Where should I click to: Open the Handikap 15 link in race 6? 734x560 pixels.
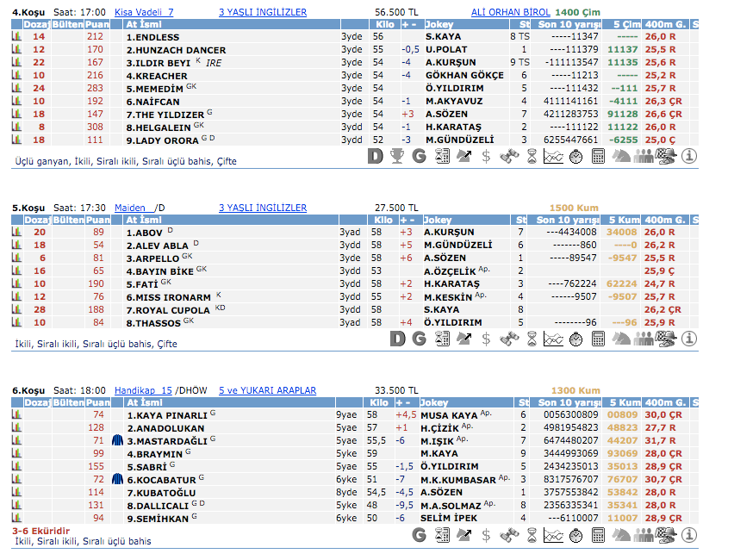tap(143, 390)
